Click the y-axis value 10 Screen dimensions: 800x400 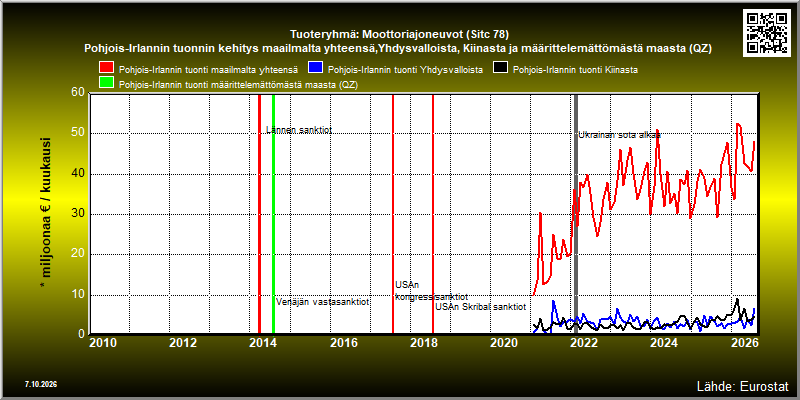(78, 295)
